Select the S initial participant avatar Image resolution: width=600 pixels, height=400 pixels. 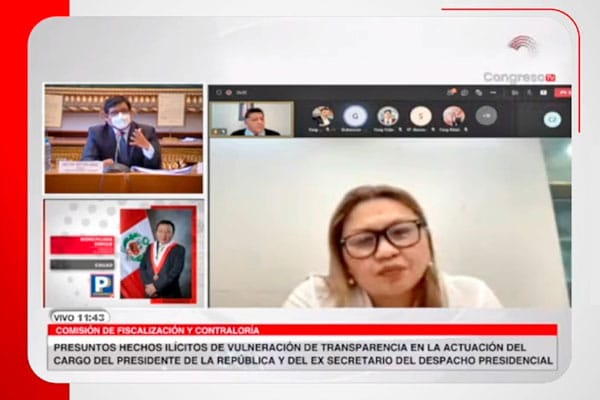click(421, 116)
